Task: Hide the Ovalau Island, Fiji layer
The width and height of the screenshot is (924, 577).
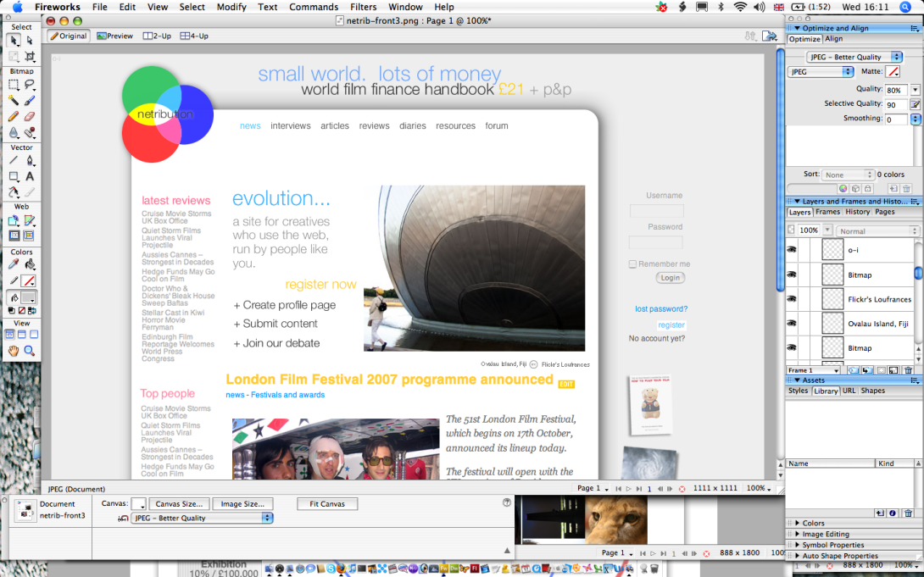Action: [791, 323]
